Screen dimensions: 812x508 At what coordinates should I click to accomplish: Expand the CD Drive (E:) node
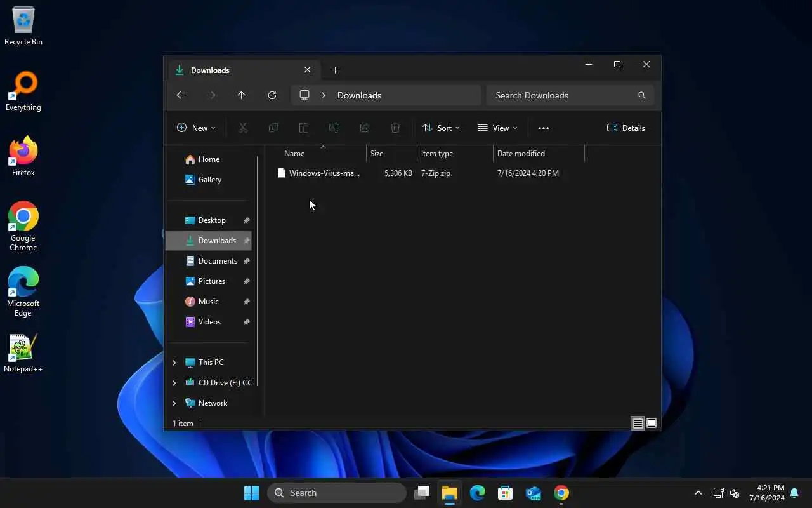174,383
